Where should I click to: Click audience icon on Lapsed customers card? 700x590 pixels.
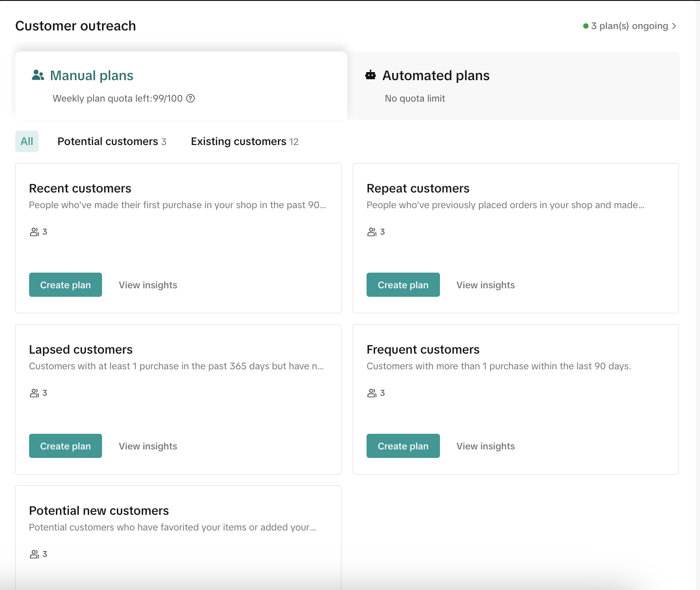click(x=34, y=393)
